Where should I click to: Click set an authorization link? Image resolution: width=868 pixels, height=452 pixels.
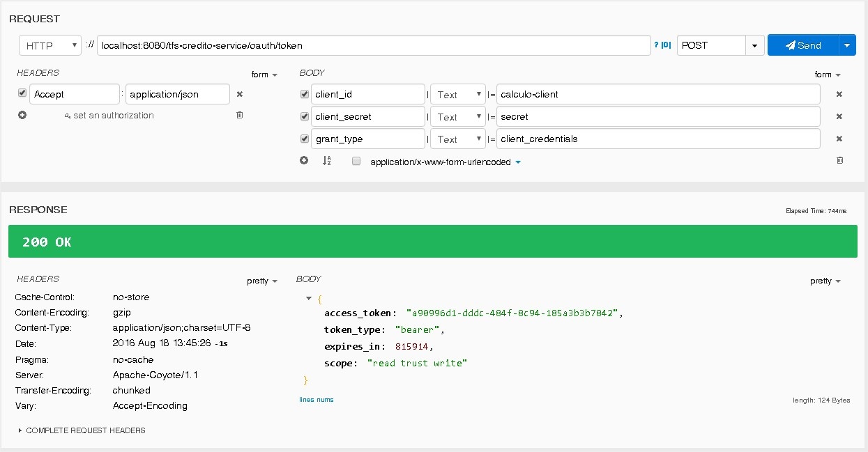[x=109, y=116]
